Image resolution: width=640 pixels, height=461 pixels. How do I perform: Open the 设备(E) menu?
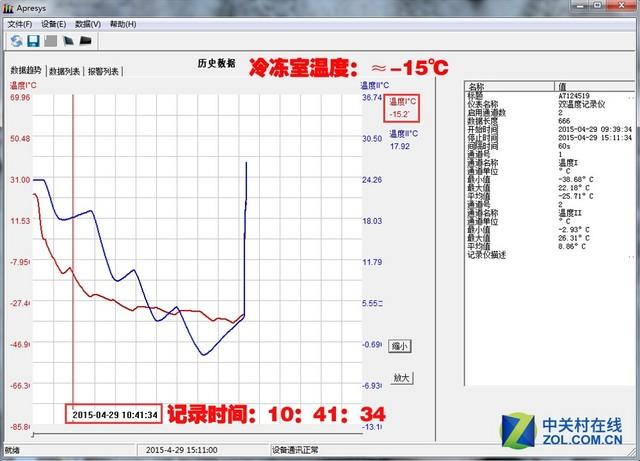click(x=53, y=24)
